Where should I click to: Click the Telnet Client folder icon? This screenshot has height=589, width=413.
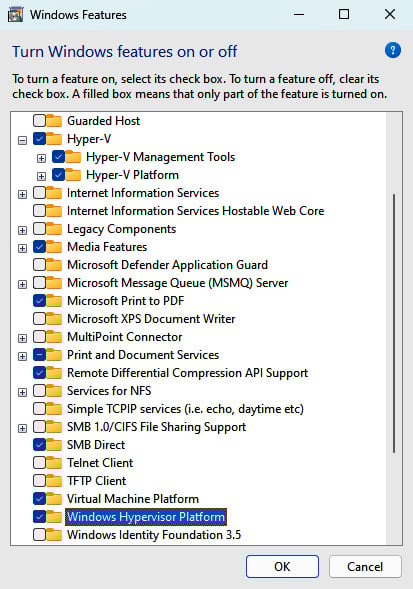pyautogui.click(x=54, y=463)
